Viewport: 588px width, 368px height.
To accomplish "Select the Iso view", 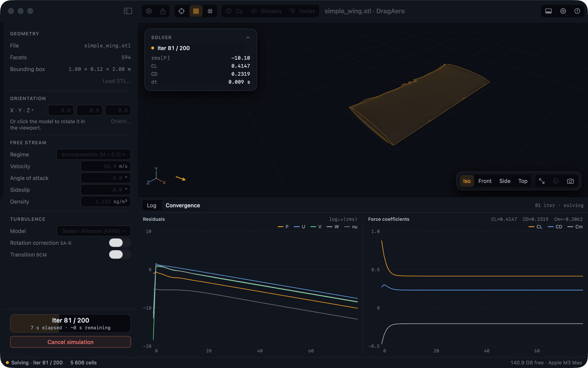I will pos(467,181).
